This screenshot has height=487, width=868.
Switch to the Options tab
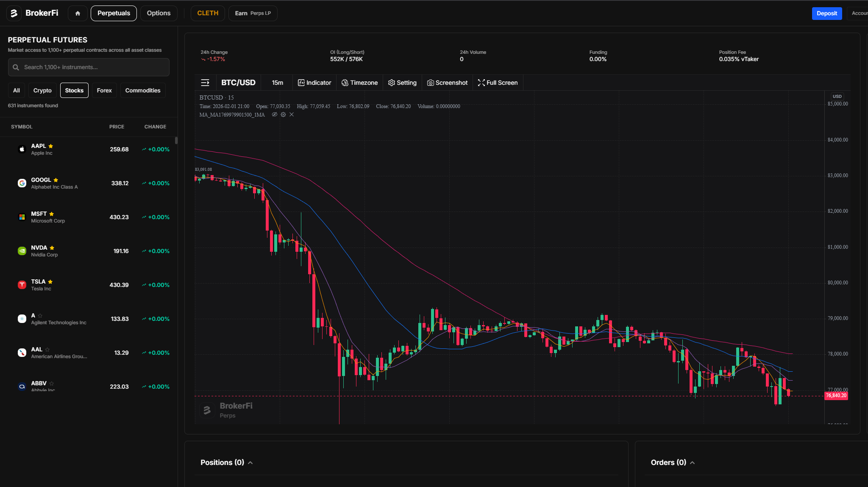[x=159, y=13]
